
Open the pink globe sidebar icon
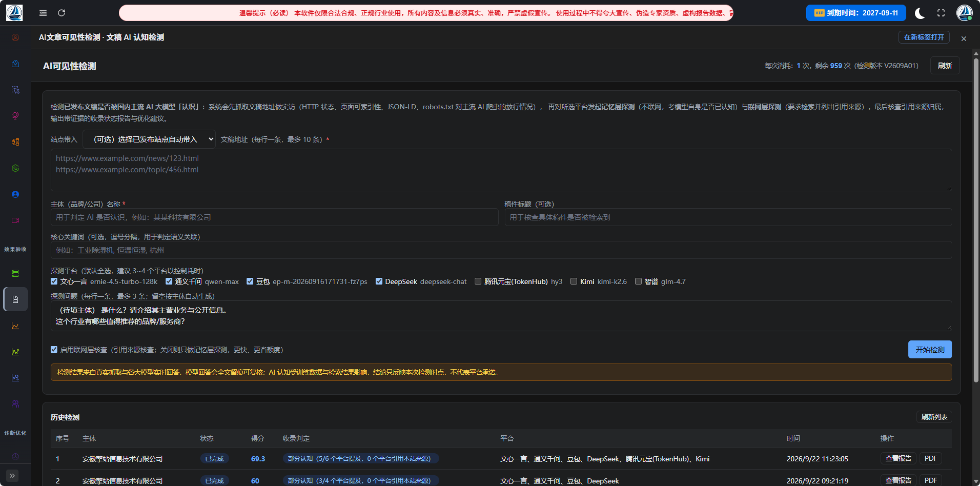(15, 116)
